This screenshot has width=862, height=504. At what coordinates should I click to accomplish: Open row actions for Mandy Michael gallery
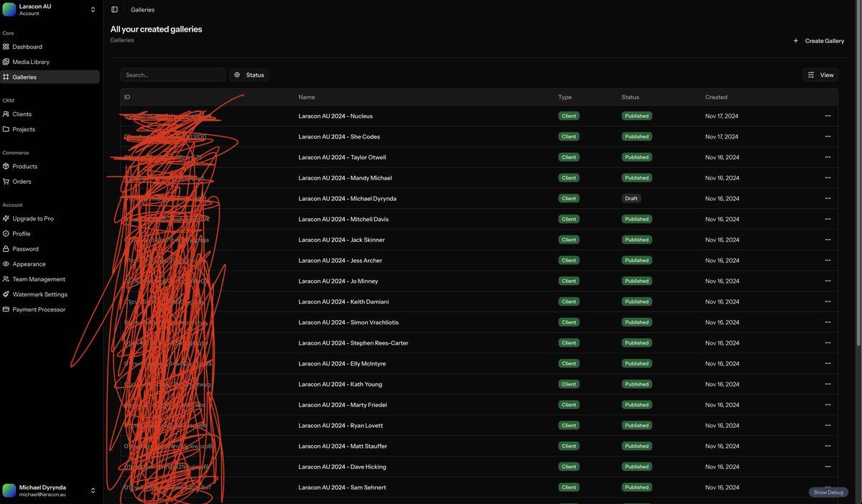pyautogui.click(x=828, y=178)
